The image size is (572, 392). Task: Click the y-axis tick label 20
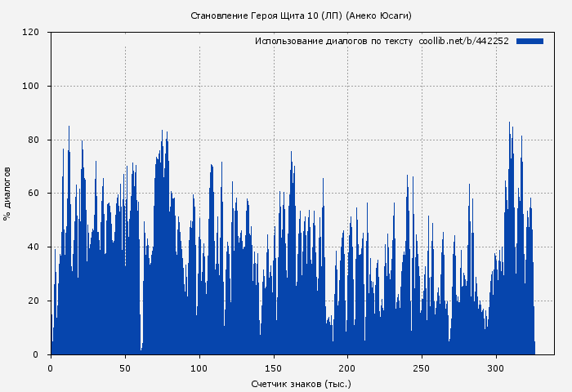(x=34, y=301)
